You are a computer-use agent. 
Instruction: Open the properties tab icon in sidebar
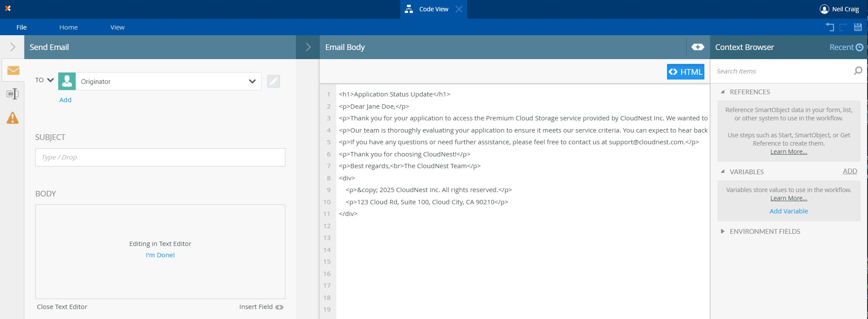click(x=13, y=94)
